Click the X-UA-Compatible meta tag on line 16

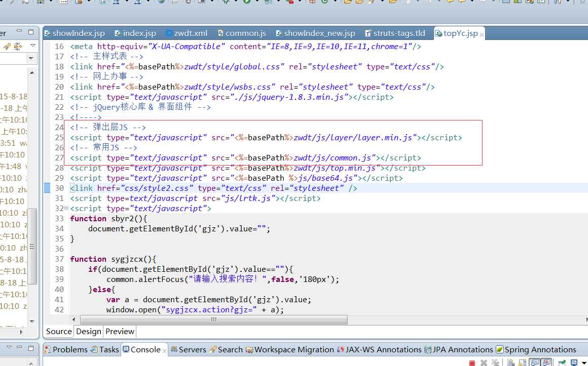(246, 47)
